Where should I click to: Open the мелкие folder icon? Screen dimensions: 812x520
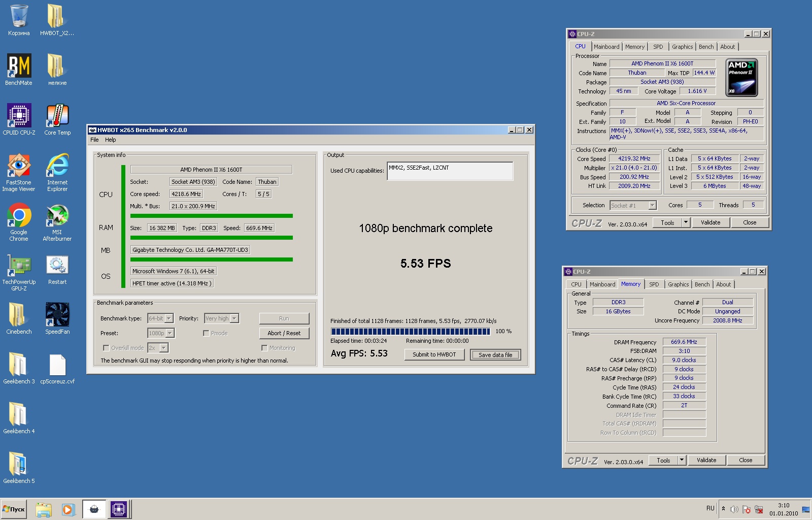pyautogui.click(x=57, y=70)
